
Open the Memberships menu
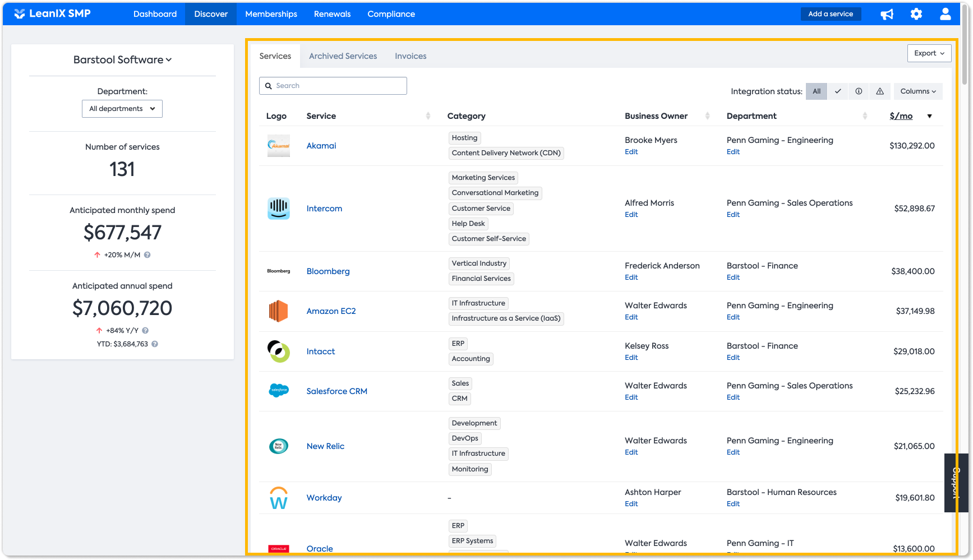coord(271,14)
